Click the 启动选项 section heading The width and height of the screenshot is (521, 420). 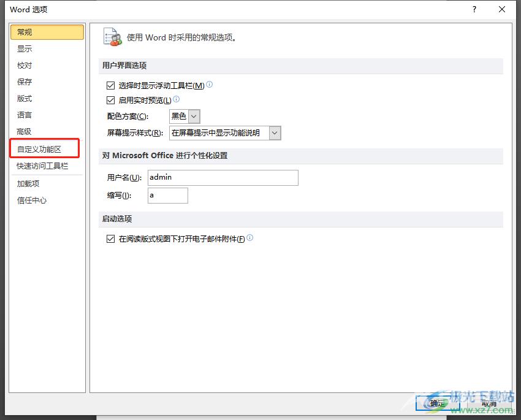117,219
